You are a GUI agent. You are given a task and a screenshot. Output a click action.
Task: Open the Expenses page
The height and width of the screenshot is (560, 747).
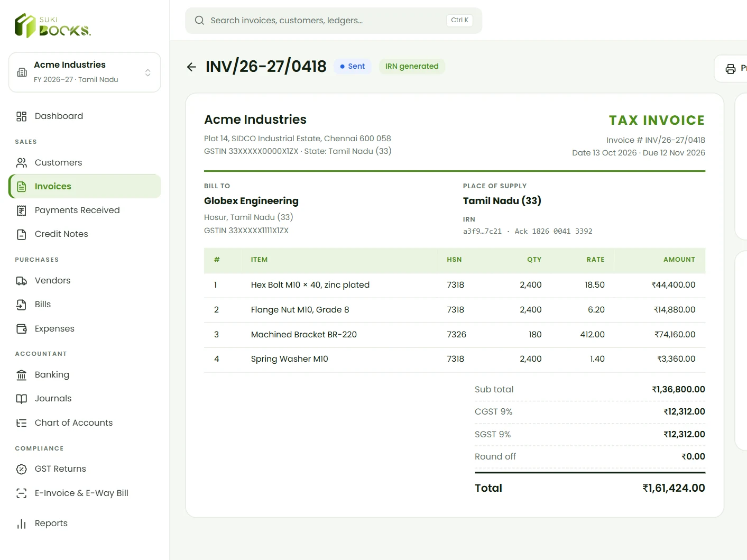click(85, 328)
